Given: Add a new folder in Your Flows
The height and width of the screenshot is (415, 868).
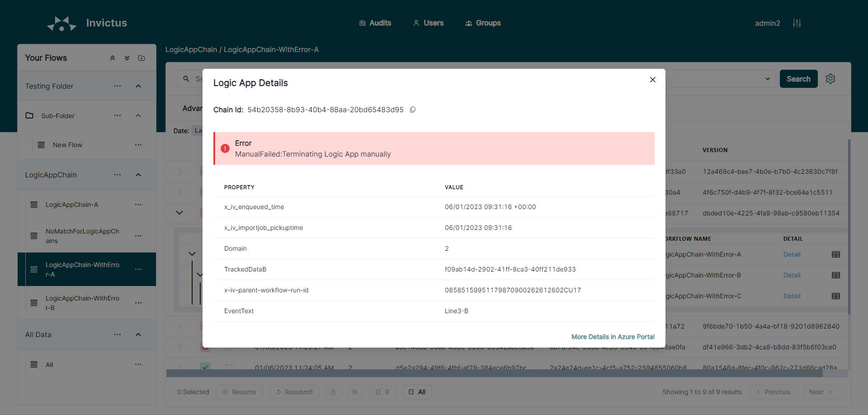Looking at the screenshot, I should pos(142,58).
